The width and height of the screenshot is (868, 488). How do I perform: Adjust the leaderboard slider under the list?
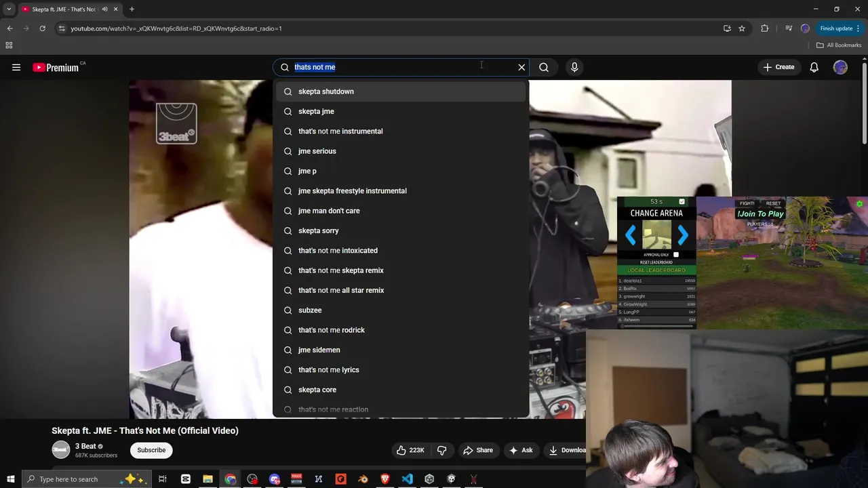(656, 326)
